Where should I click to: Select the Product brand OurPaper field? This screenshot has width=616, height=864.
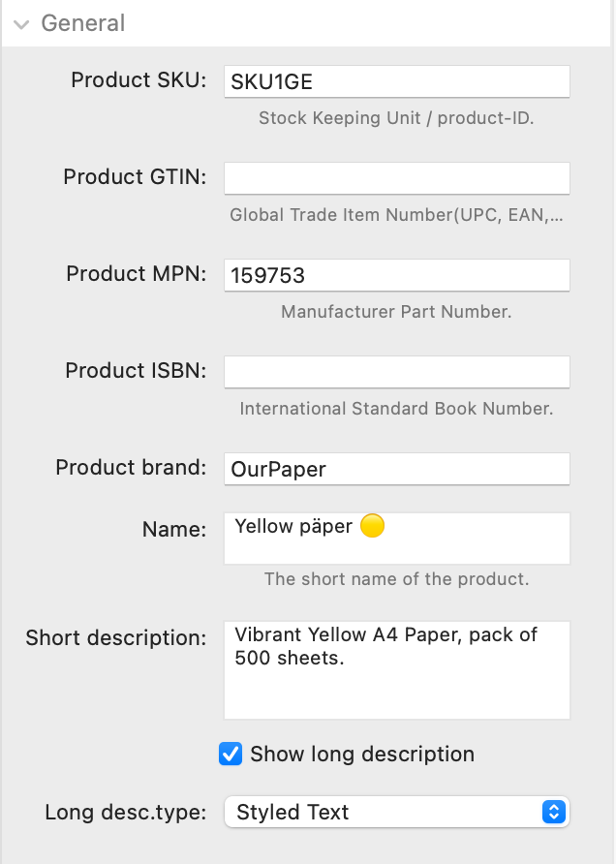[x=397, y=469]
